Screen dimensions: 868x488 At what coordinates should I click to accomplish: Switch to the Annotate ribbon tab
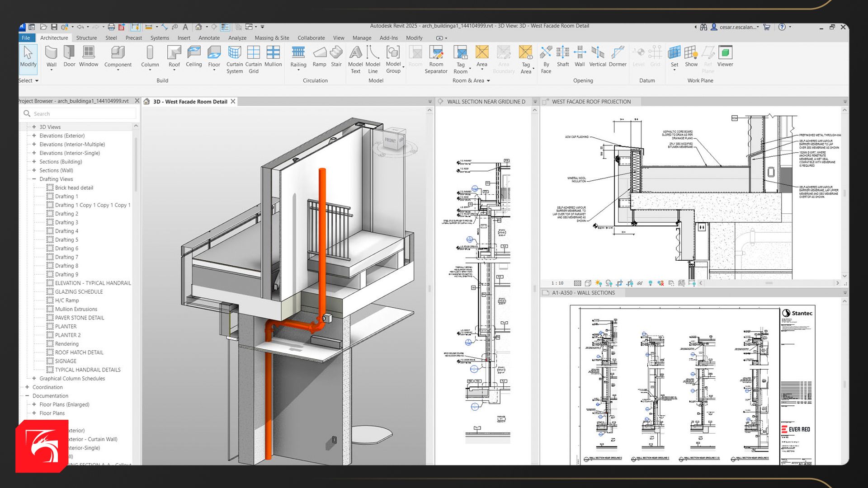[209, 38]
